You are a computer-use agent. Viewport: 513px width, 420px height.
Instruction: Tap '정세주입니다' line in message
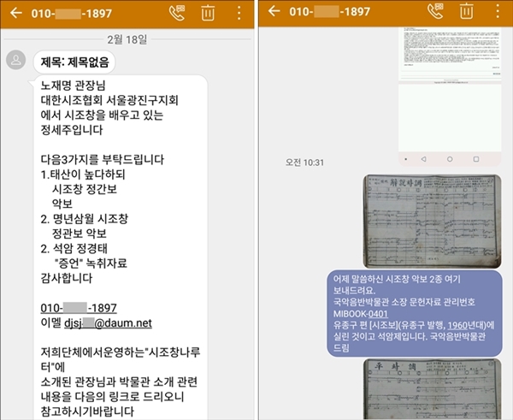(x=72, y=130)
